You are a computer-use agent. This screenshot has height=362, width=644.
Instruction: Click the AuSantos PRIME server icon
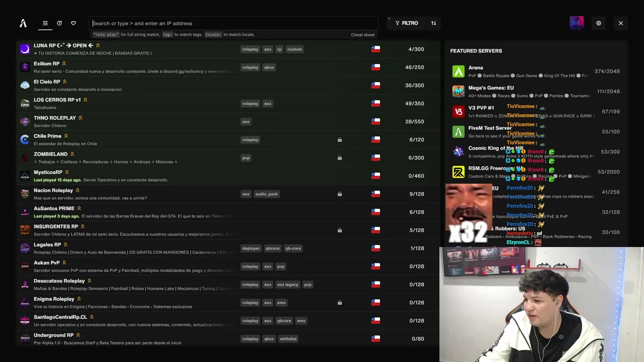tap(25, 212)
